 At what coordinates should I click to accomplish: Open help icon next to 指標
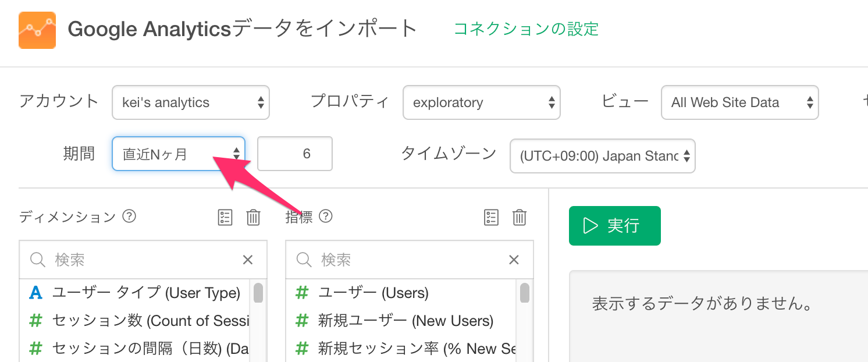point(326,217)
